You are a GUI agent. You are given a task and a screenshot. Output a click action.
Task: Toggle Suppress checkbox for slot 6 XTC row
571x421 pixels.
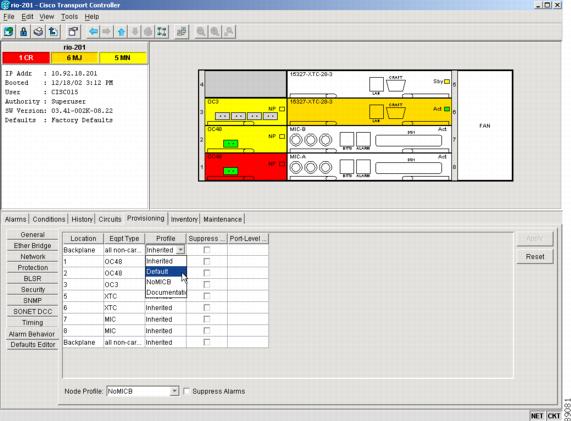(x=207, y=308)
